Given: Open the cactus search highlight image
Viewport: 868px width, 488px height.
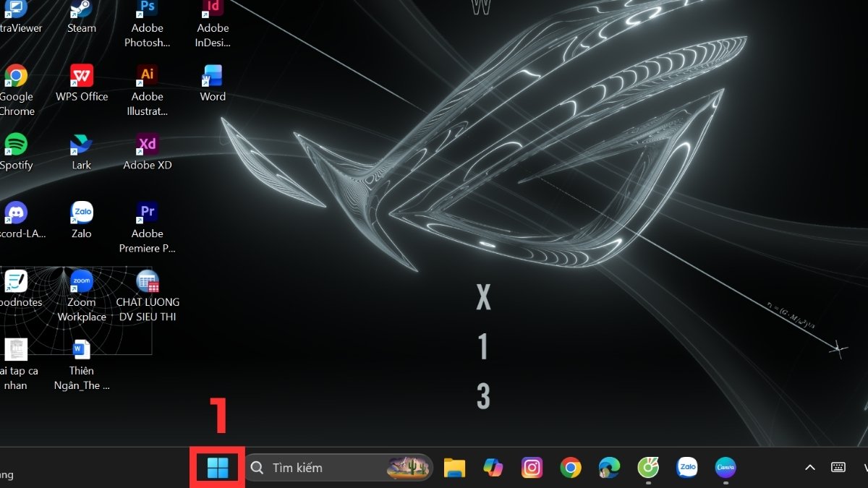Looking at the screenshot, I should pos(408,468).
